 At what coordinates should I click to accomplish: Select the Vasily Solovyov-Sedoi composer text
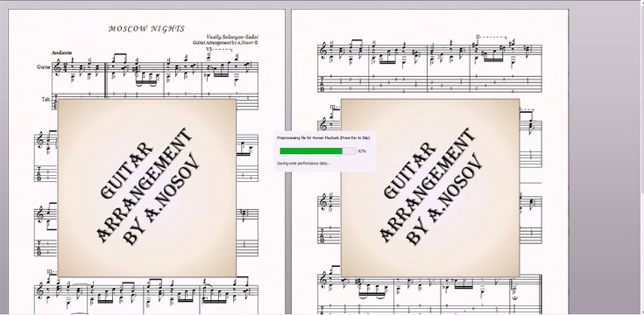click(232, 37)
